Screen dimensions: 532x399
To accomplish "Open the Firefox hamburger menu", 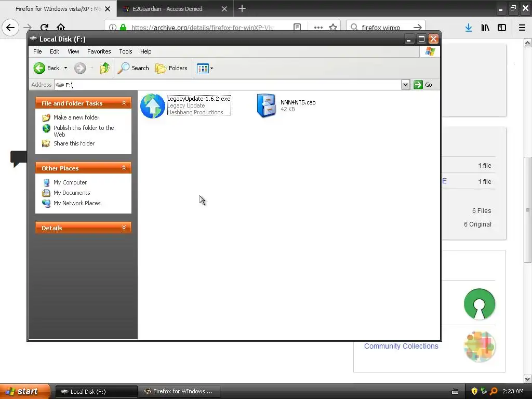I will click(522, 28).
